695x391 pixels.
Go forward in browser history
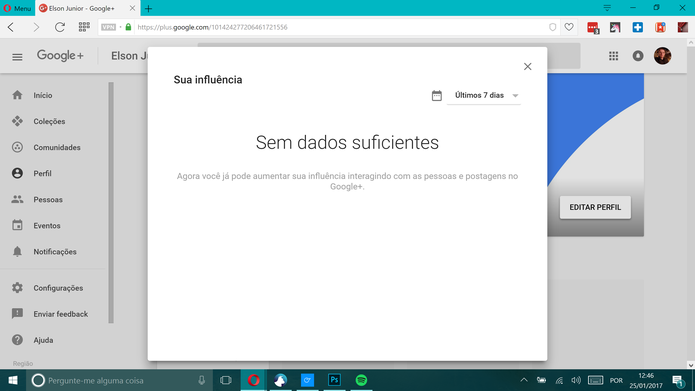[x=36, y=27]
